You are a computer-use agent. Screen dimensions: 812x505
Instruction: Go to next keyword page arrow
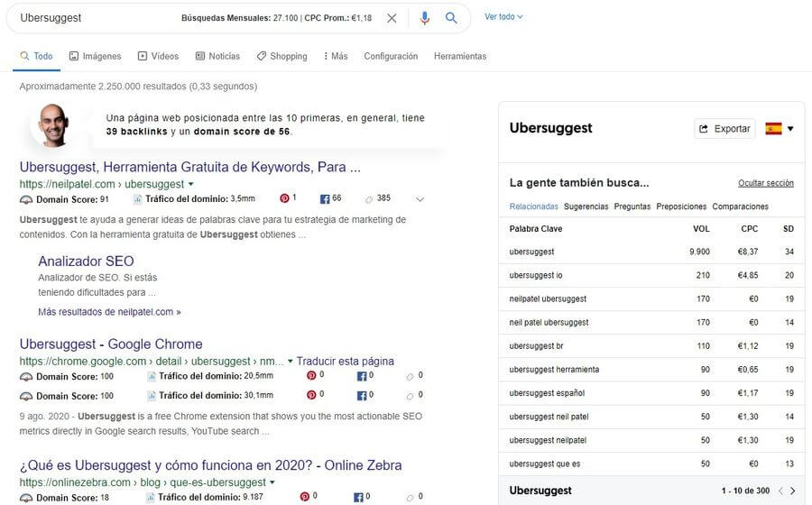point(793,491)
